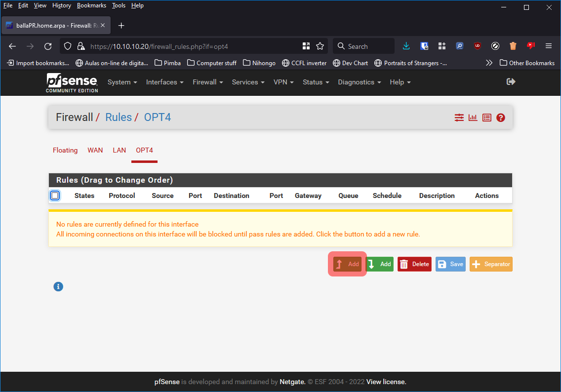The image size is (561, 392).
Task: Switch to the Floating rules tab
Action: pyautogui.click(x=65, y=150)
